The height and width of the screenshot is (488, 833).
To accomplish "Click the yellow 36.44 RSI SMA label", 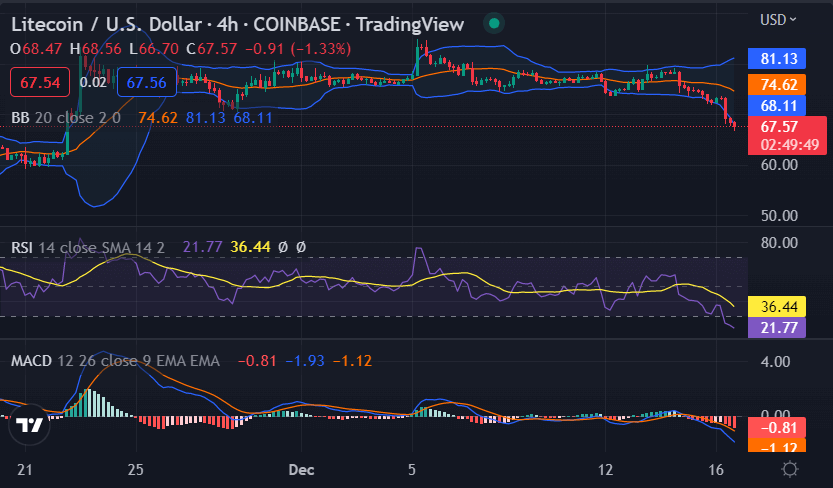I will [x=777, y=306].
